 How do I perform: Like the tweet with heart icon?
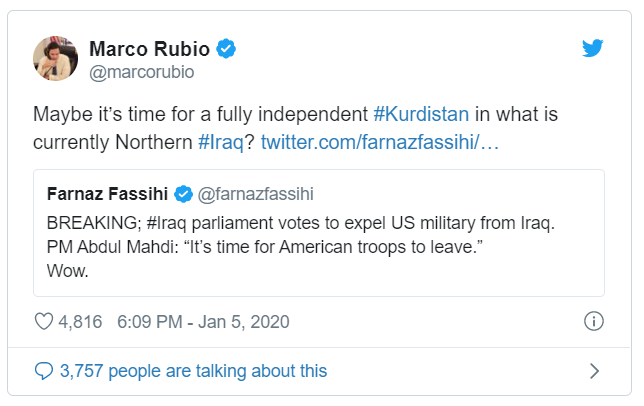tap(43, 321)
